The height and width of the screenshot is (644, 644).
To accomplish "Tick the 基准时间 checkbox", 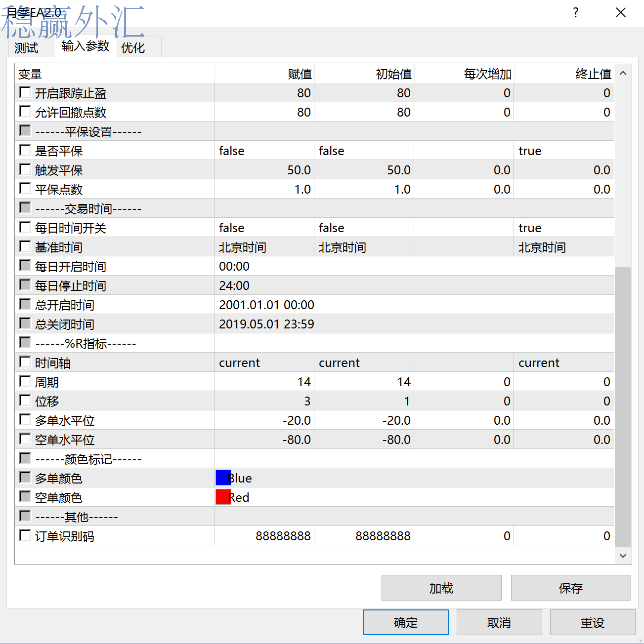I will (25, 246).
